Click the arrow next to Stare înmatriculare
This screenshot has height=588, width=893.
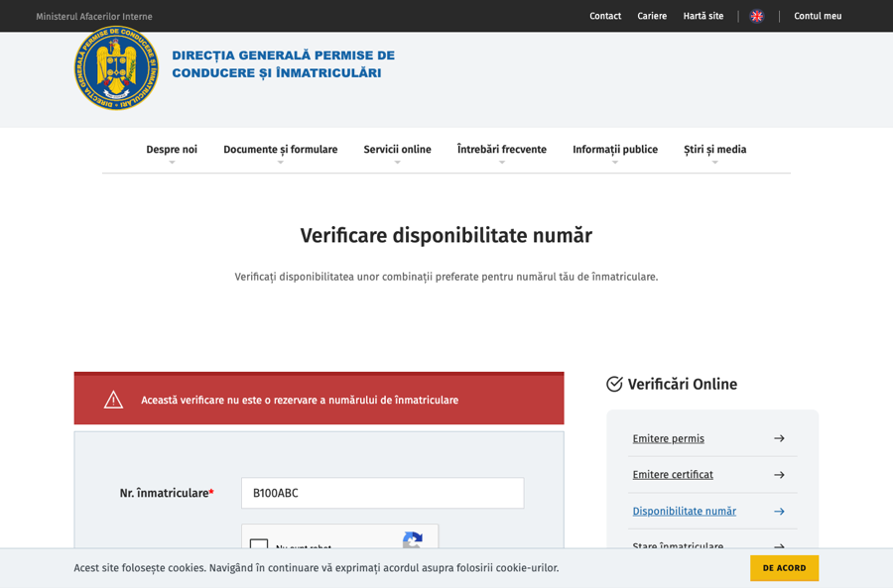pos(780,545)
